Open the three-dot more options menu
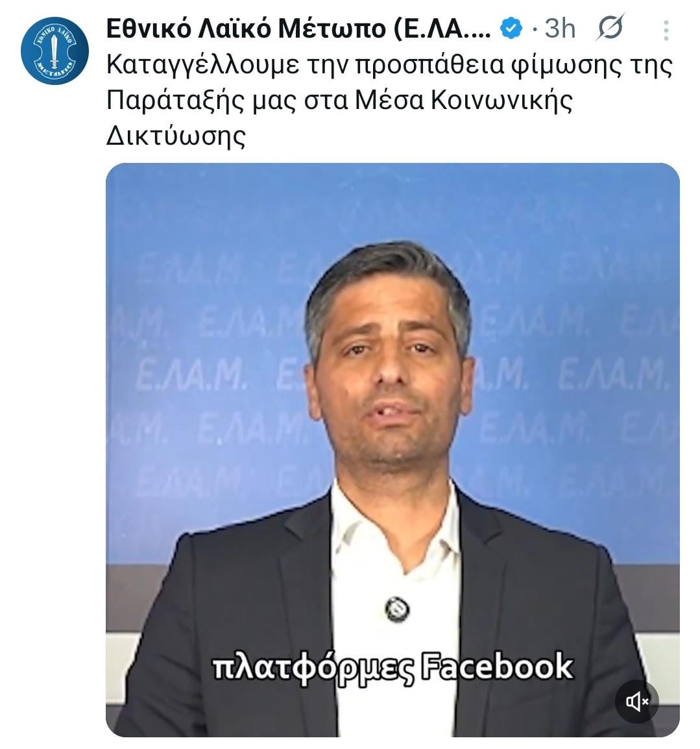Screen dimensions: 700x749 point(666,31)
